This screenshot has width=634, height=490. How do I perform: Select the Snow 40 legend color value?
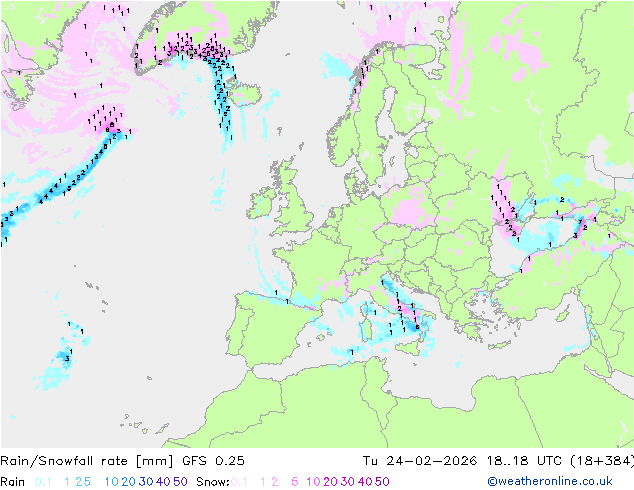coord(365,482)
